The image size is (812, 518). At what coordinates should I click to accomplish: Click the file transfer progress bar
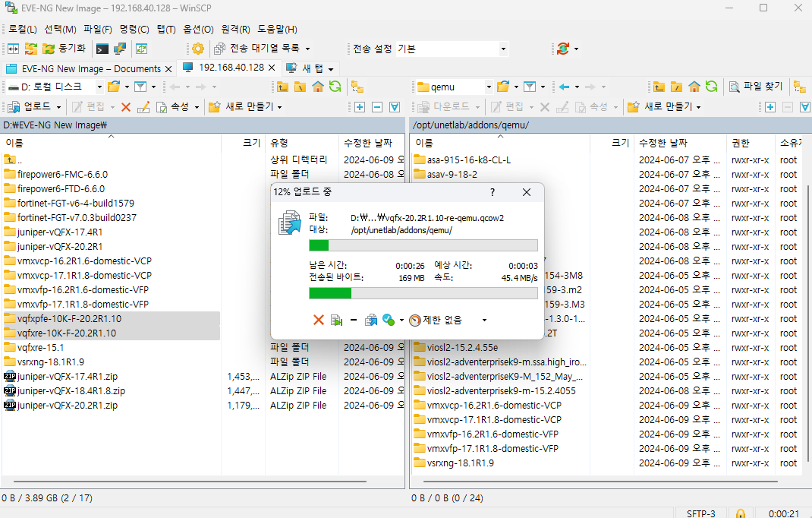tap(423, 245)
